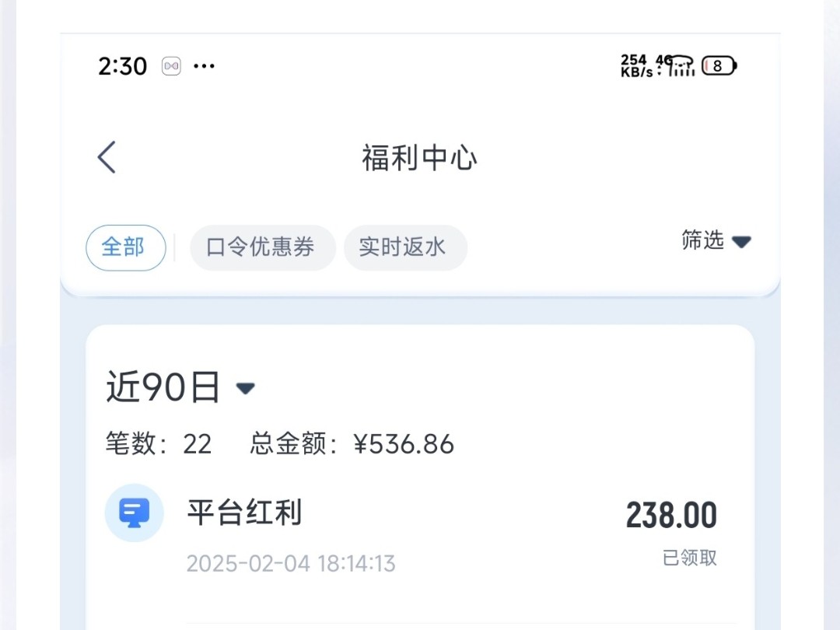840x630 pixels.
Task: Tap the 总金额 ¥536.86 summary
Action: pyautogui.click(x=352, y=444)
